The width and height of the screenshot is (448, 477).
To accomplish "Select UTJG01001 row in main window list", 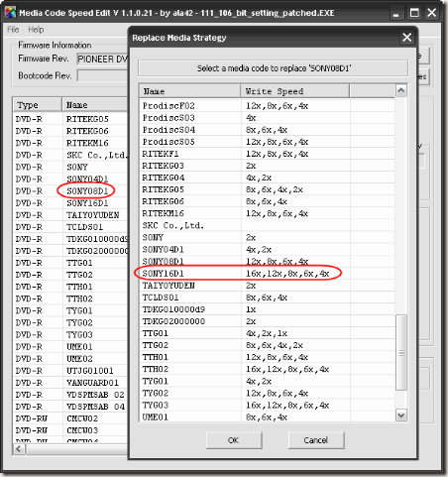I will coord(70,371).
